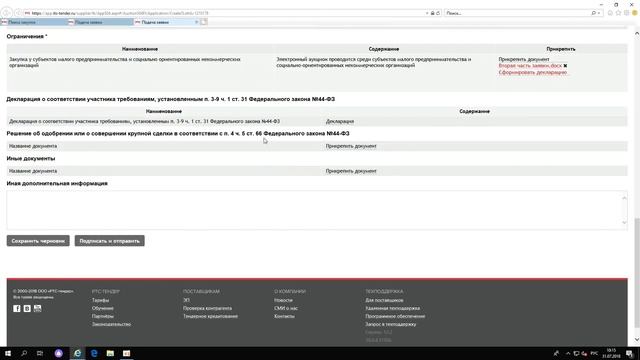Click the padlock security icon in address bar
This screenshot has width=640, height=360.
(x=433, y=13)
